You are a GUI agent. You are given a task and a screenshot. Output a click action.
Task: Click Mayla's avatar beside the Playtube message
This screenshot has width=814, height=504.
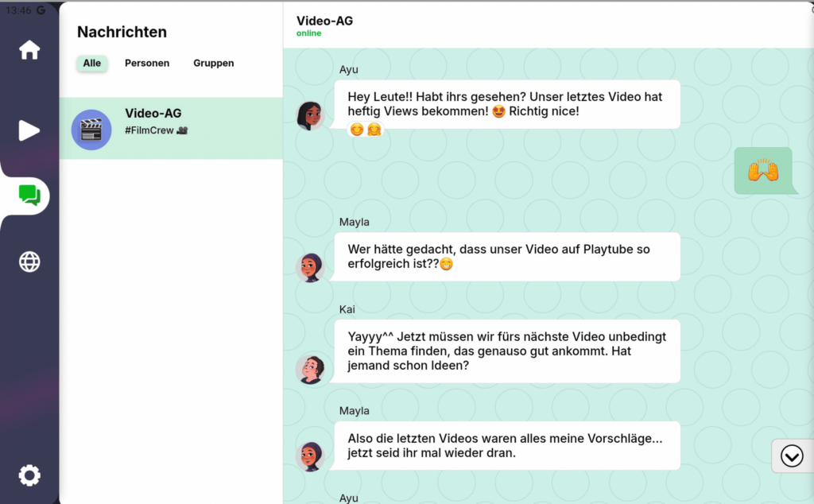click(309, 267)
